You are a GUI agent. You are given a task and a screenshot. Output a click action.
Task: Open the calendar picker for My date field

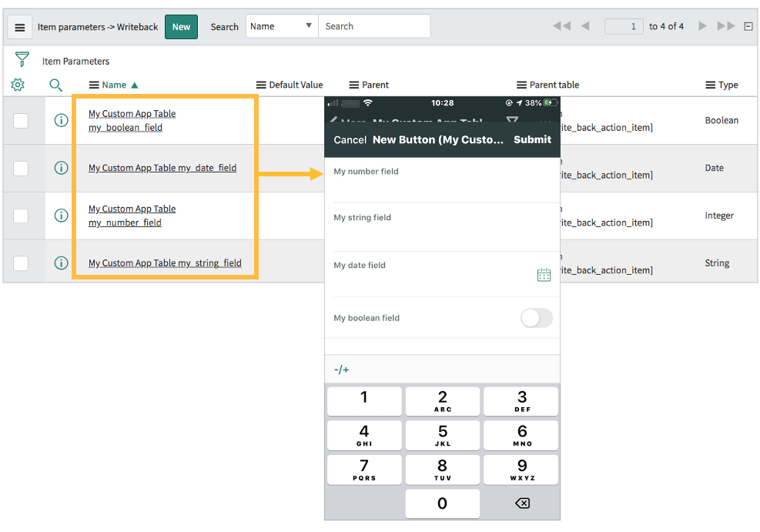click(x=544, y=274)
